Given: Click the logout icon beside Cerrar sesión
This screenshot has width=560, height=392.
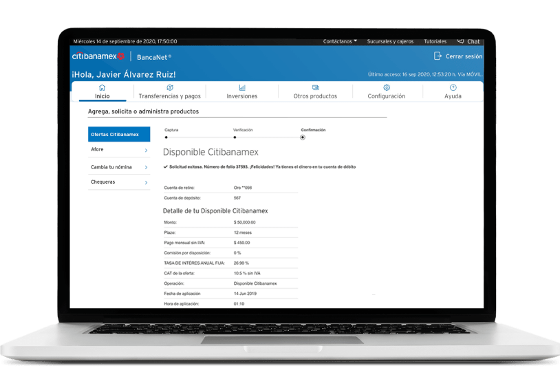Looking at the screenshot, I should pyautogui.click(x=438, y=56).
